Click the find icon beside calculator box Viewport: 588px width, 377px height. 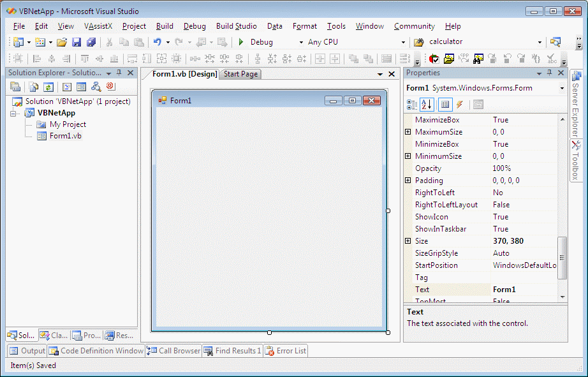click(555, 42)
